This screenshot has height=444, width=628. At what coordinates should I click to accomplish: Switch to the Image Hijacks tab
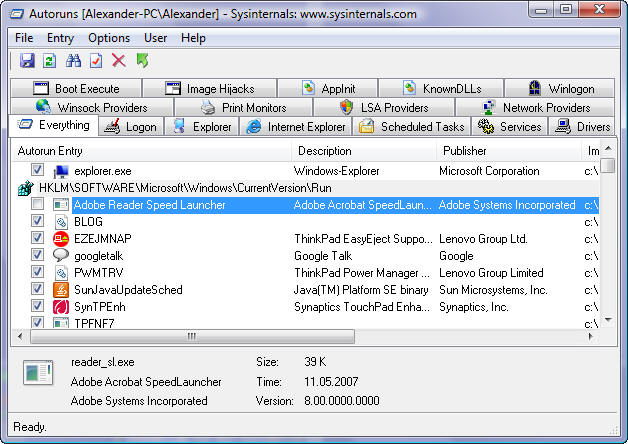click(x=209, y=88)
